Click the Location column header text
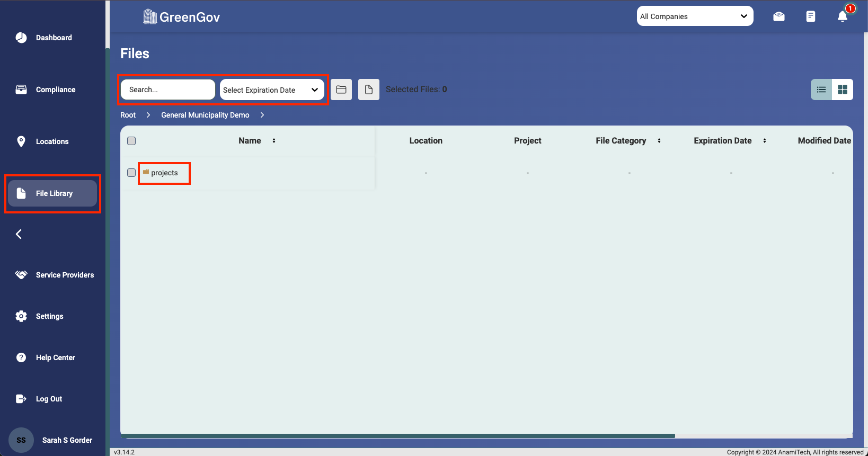The width and height of the screenshot is (868, 456). point(426,141)
